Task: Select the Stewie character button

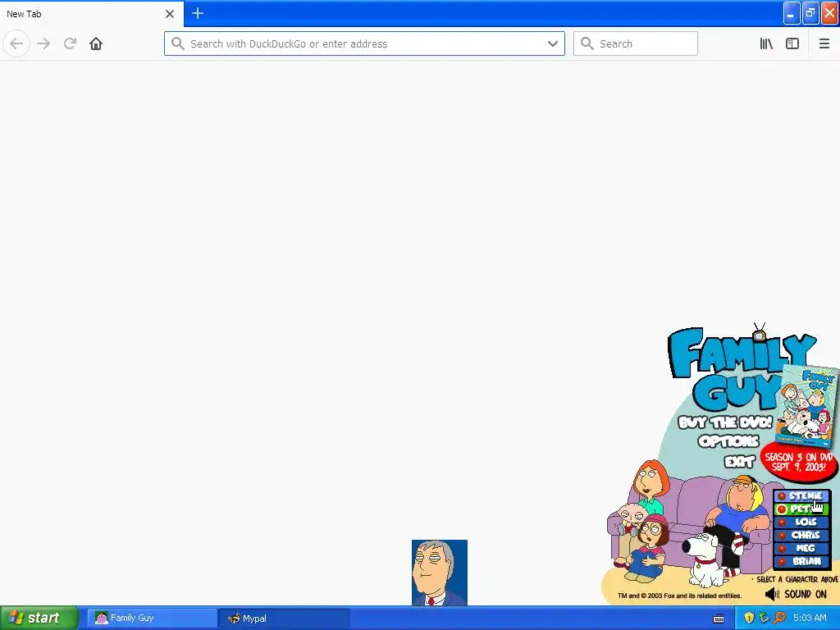Action: click(x=801, y=496)
